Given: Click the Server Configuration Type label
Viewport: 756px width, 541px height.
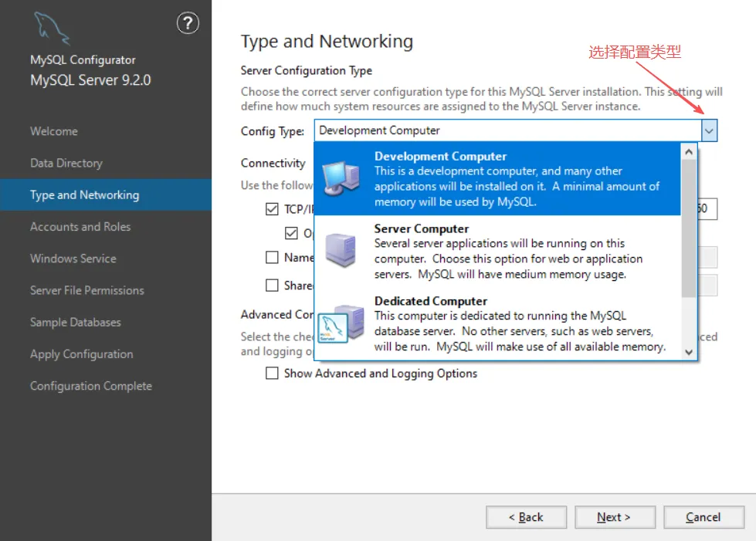Looking at the screenshot, I should [x=306, y=70].
